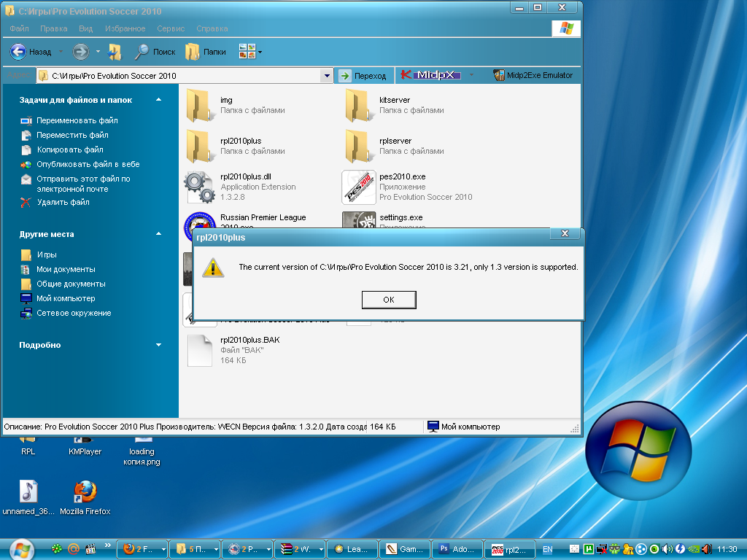747x560 pixels.
Task: Click the EN language indicator in the tray
Action: coord(548,549)
